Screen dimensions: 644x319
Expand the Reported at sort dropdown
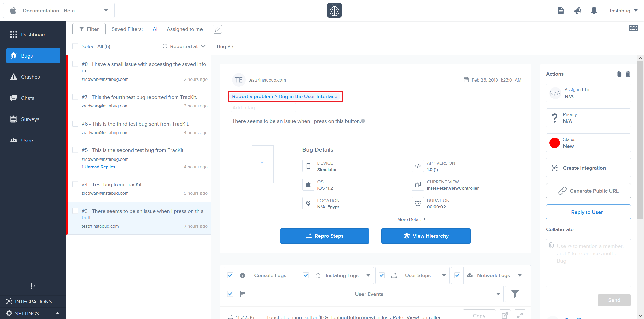pyautogui.click(x=184, y=46)
